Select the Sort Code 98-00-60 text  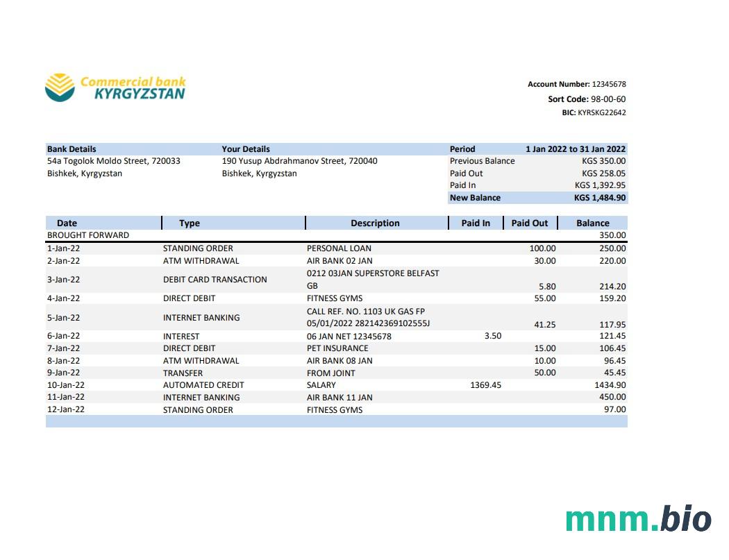[x=587, y=99]
